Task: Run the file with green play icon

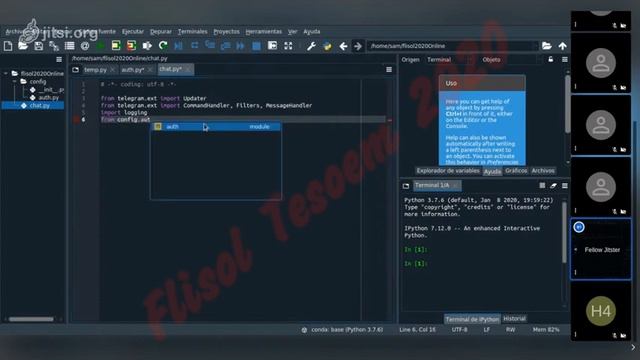Action: pyautogui.click(x=100, y=46)
